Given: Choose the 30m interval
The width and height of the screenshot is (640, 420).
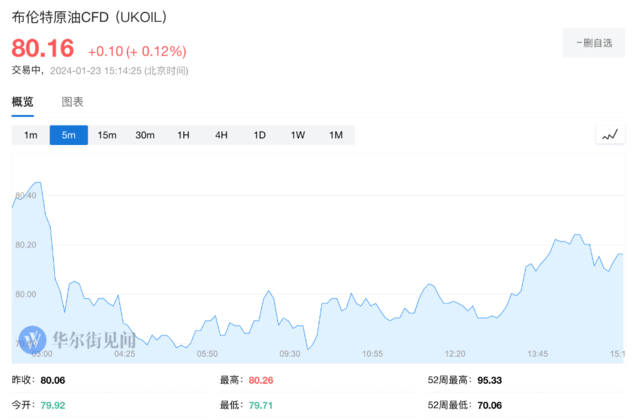Looking at the screenshot, I should pyautogui.click(x=145, y=135).
